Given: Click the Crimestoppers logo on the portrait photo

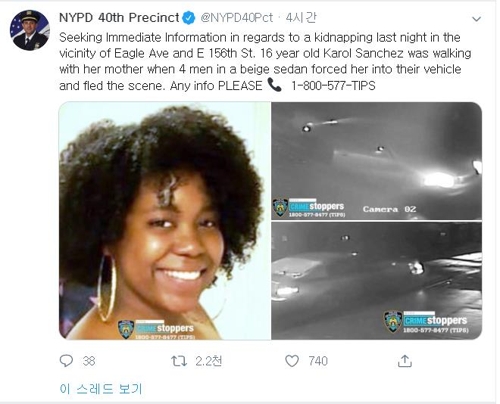Looking at the screenshot, I should 156,329.
